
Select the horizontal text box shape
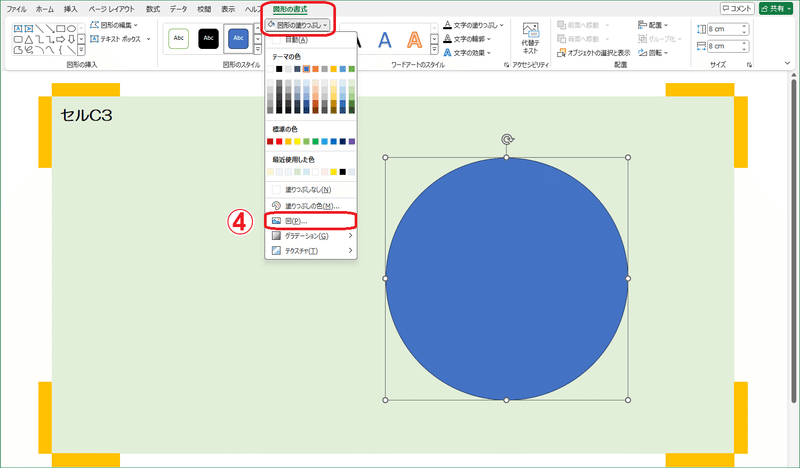tap(18, 29)
